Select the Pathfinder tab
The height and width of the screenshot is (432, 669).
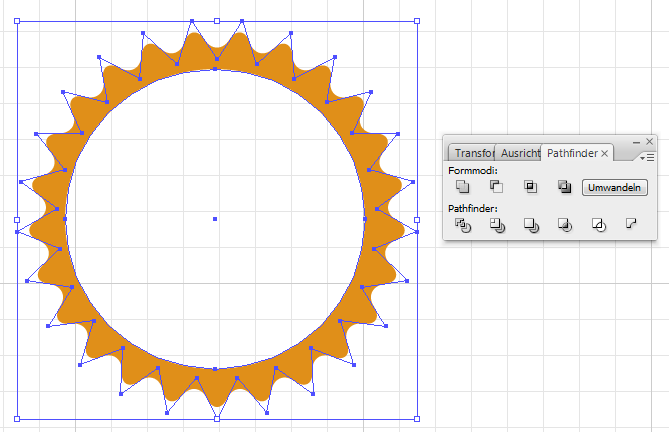click(572, 153)
